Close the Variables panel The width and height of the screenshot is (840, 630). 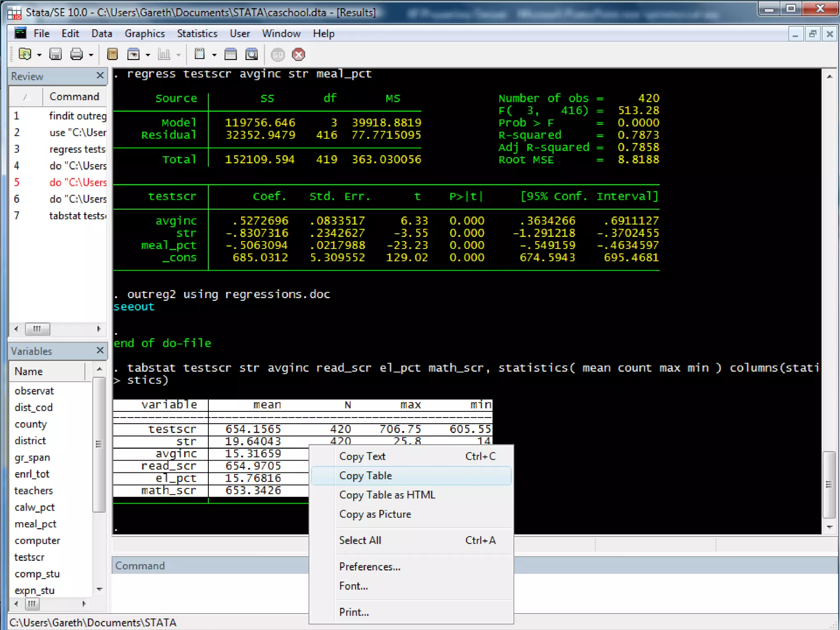coord(100,350)
